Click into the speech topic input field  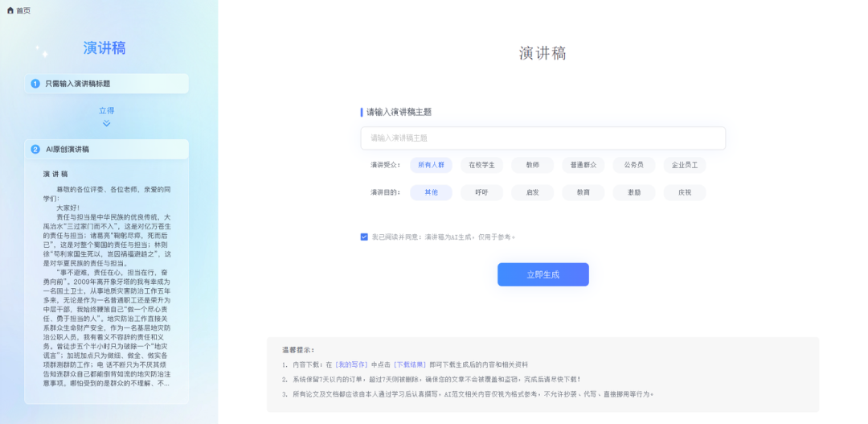542,138
